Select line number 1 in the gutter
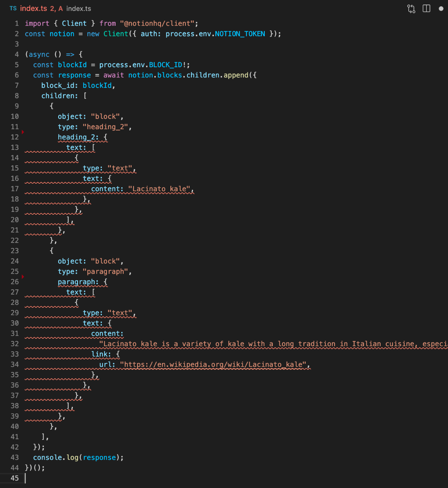 coord(17,23)
